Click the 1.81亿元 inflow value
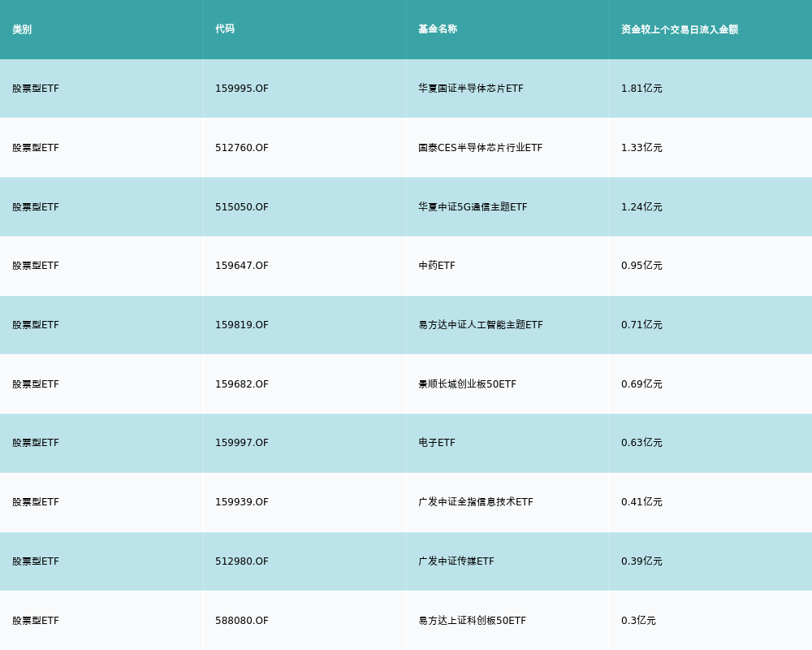Image resolution: width=812 pixels, height=650 pixels. coord(641,89)
